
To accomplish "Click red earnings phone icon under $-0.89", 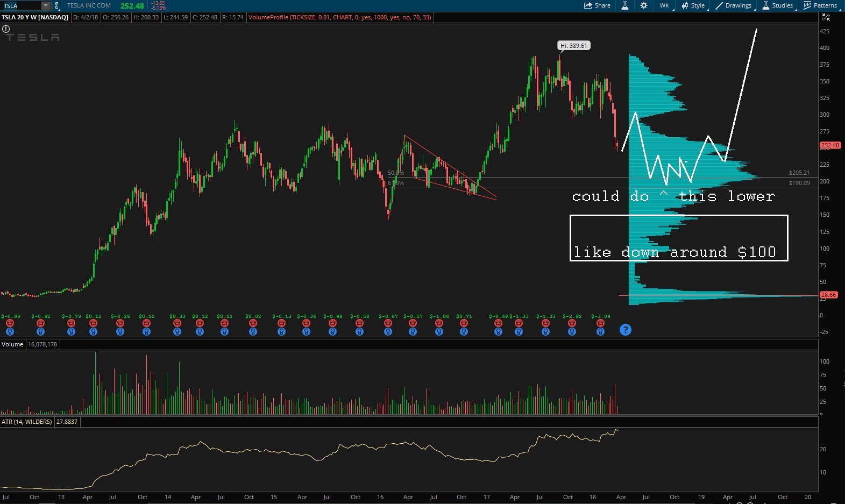I will (x=9, y=323).
